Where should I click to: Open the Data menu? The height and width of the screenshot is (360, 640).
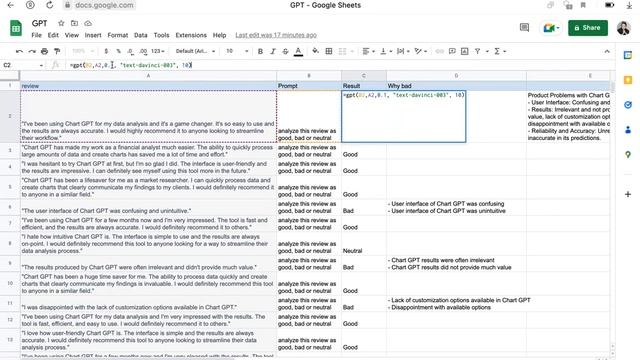tap(141, 36)
